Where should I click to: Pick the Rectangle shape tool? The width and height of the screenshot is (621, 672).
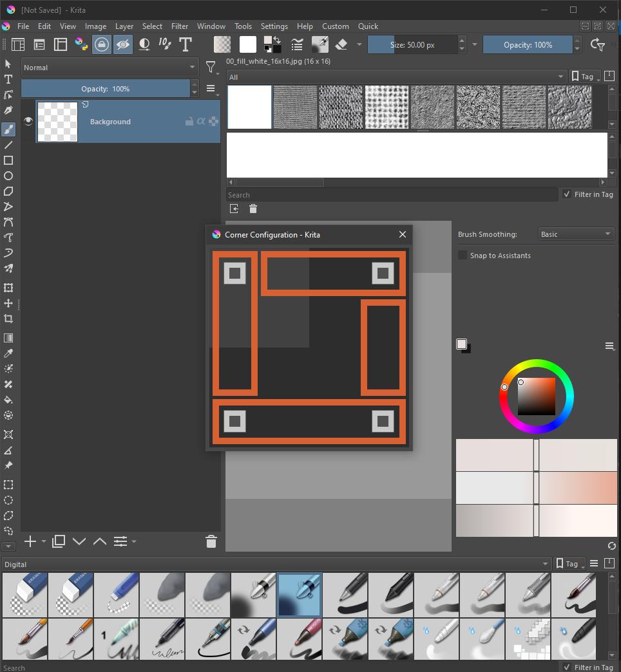coord(8,160)
